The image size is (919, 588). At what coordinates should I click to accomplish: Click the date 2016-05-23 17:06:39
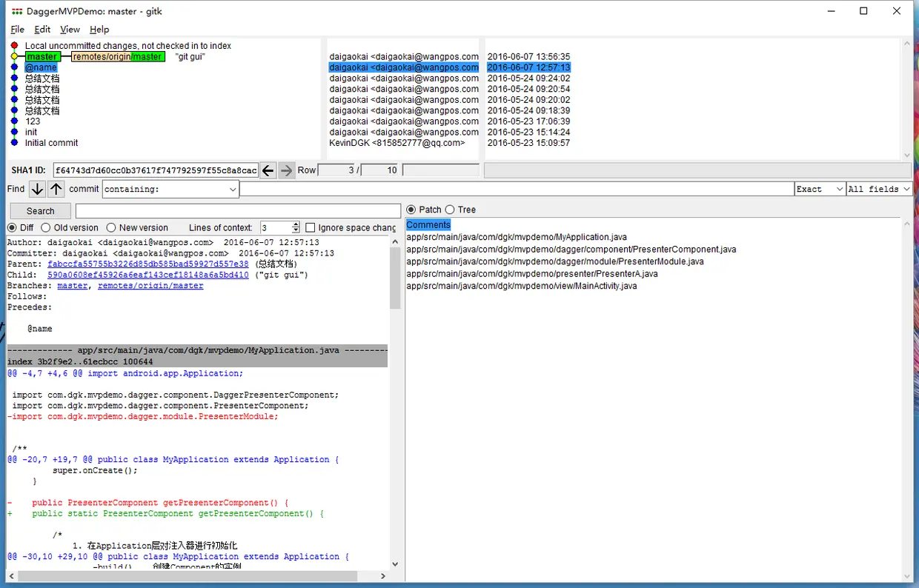pos(528,121)
